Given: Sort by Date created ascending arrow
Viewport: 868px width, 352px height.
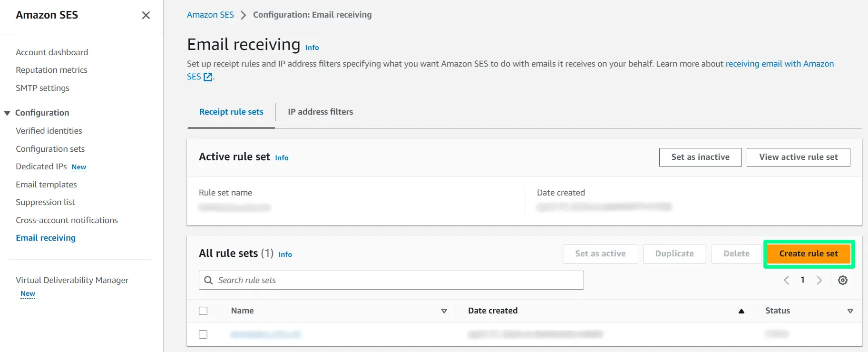Looking at the screenshot, I should click(x=741, y=311).
